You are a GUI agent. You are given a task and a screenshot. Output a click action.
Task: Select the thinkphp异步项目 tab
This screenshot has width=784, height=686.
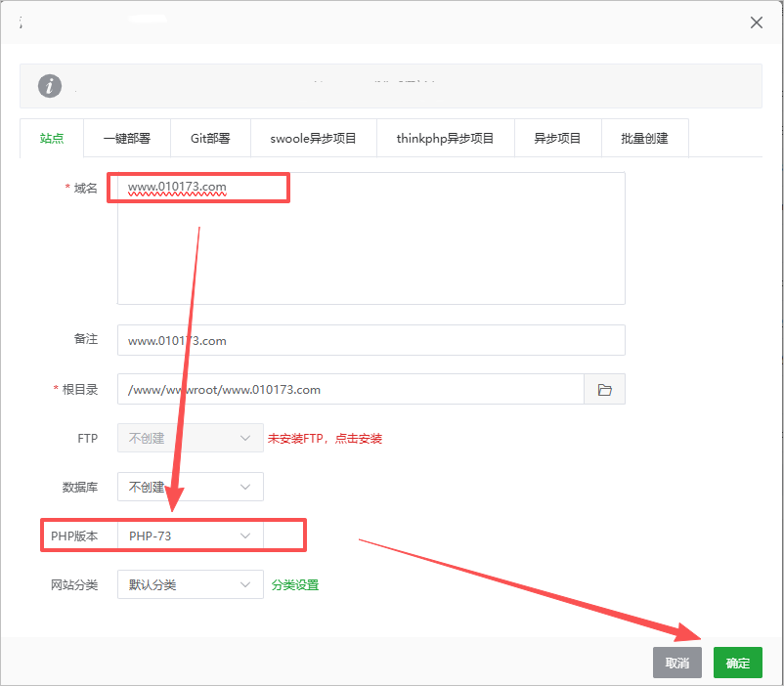tap(445, 139)
